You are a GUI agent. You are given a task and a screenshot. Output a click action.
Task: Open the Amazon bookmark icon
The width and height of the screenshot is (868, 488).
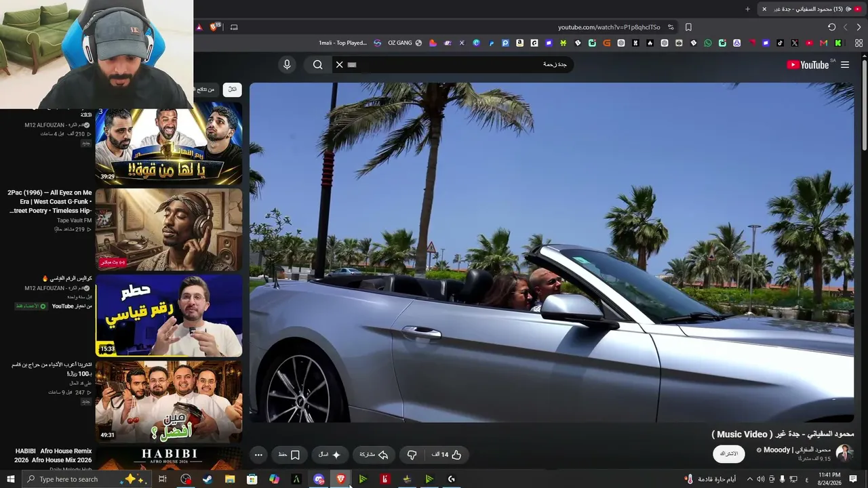pos(519,43)
